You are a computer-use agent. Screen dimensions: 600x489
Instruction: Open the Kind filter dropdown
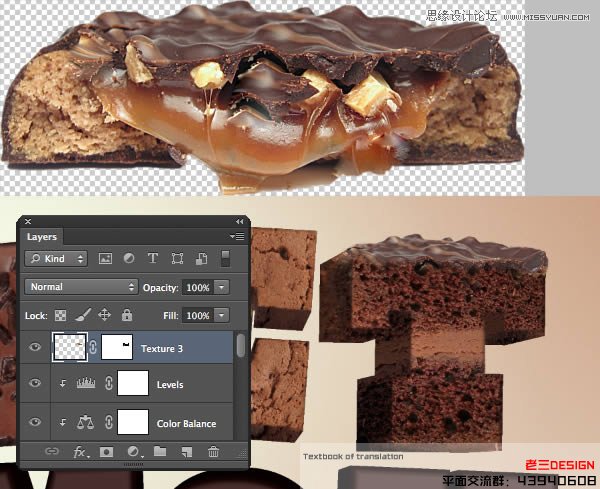click(56, 259)
